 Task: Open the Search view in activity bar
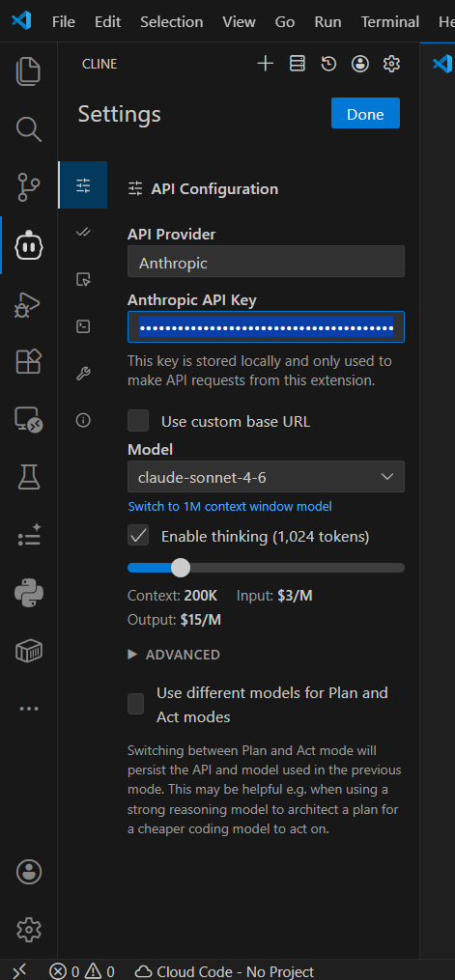(x=29, y=129)
